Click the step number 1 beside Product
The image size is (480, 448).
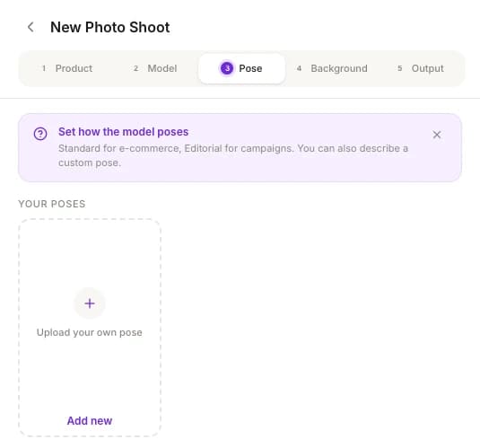(44, 68)
